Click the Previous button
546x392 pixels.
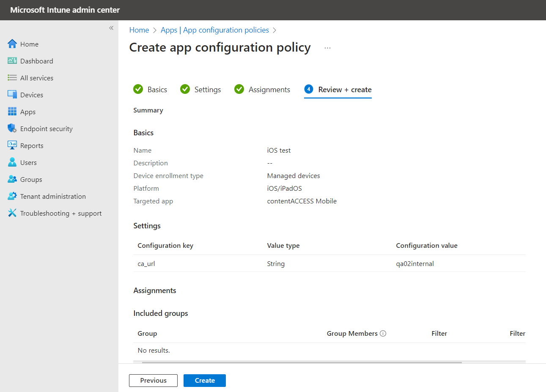point(154,381)
